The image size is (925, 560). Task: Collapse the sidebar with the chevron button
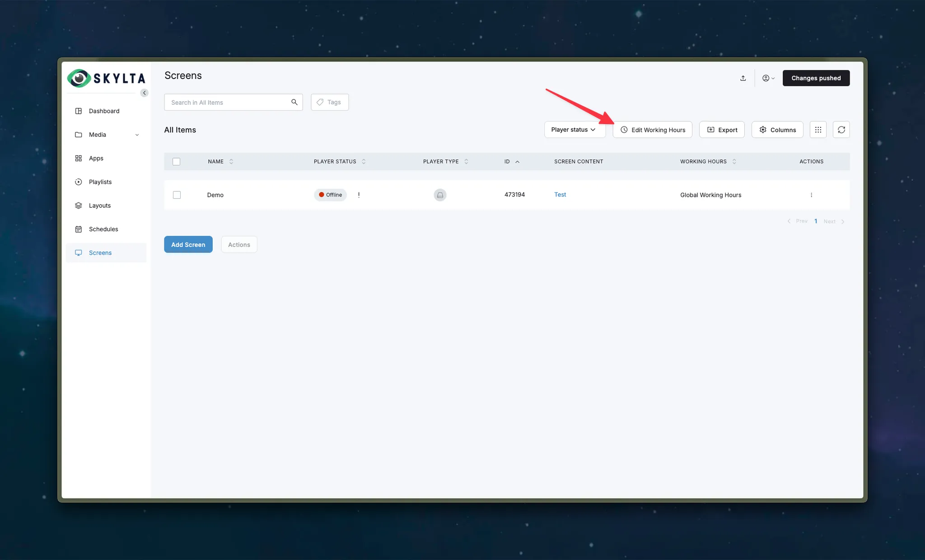pos(144,93)
